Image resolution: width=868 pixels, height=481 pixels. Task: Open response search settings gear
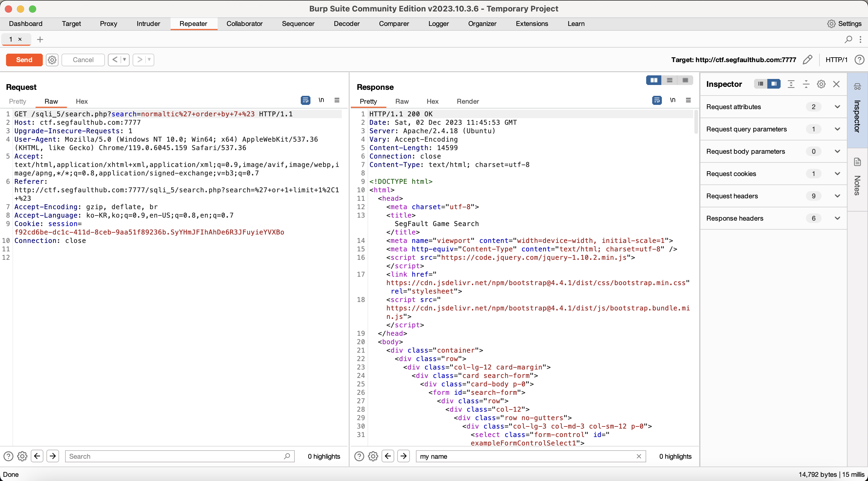click(x=373, y=456)
